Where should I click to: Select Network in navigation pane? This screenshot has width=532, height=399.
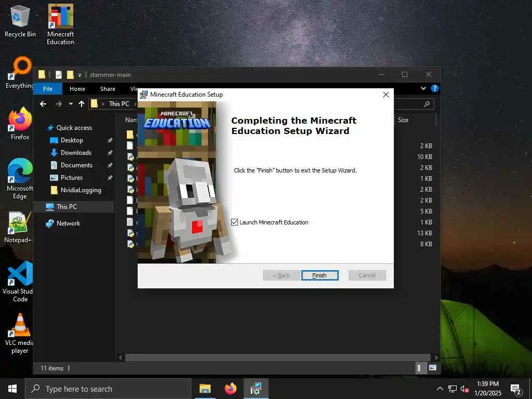[x=68, y=223]
